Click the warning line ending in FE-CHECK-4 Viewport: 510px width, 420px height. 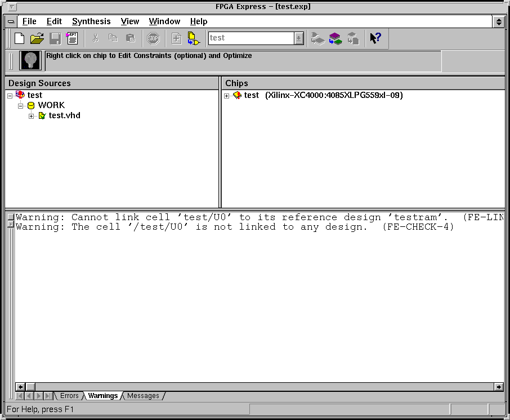235,227
